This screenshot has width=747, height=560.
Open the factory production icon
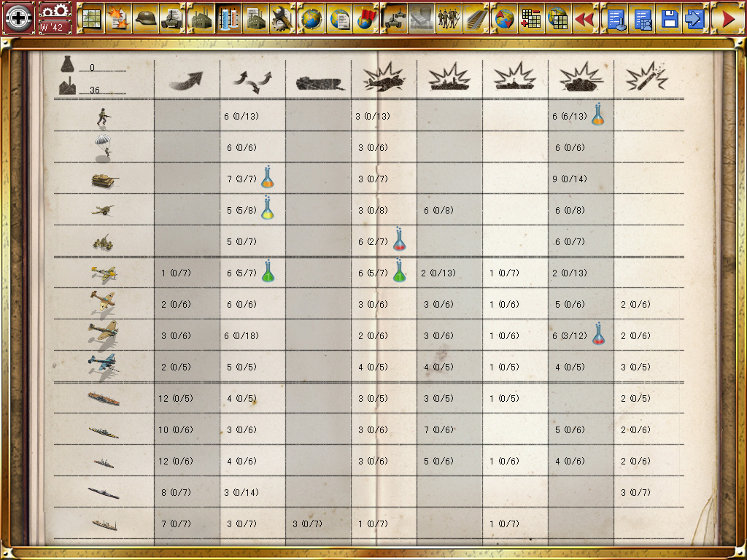pos(201,18)
